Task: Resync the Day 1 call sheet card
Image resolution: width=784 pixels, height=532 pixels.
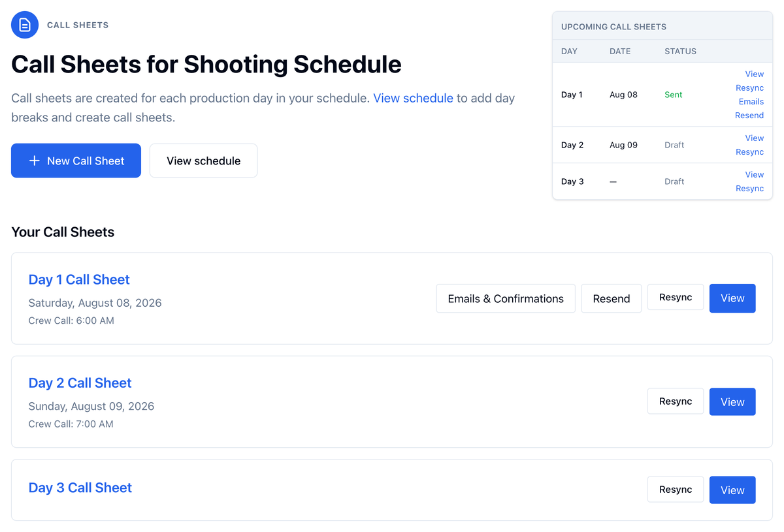Action: pyautogui.click(x=676, y=297)
